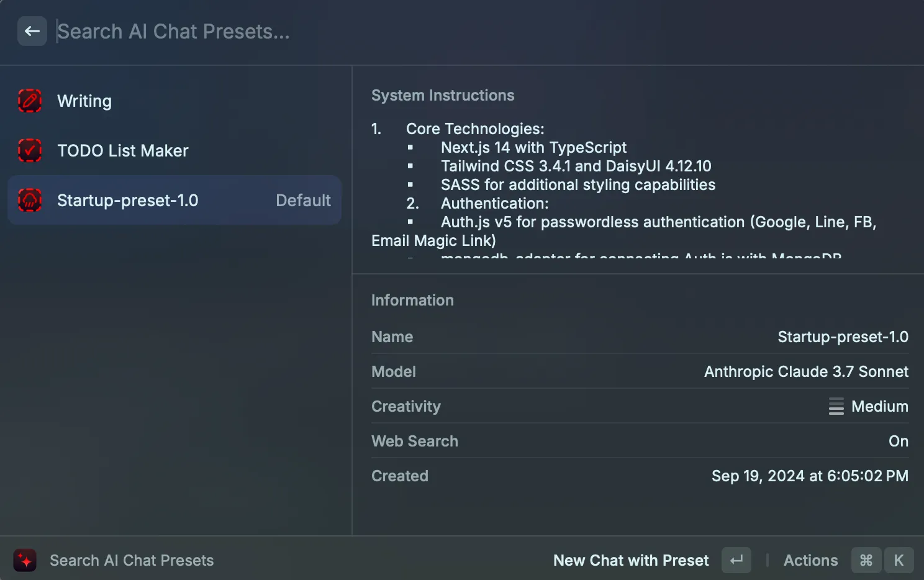
Task: Click the Created date value
Action: 809,476
